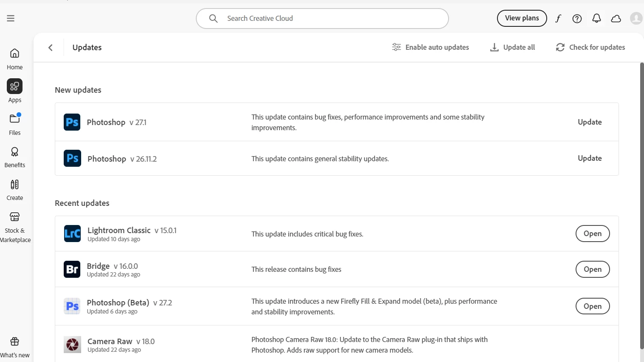Update Photoshop v 27.1

(x=590, y=122)
